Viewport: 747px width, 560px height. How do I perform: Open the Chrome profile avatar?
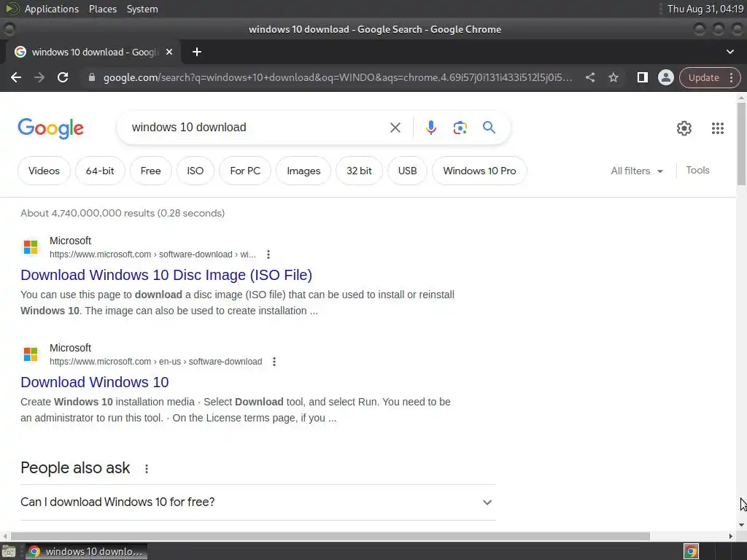pos(665,77)
